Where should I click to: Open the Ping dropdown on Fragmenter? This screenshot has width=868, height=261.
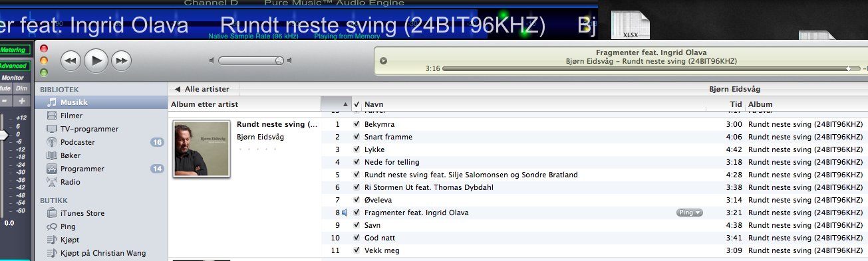690,213
